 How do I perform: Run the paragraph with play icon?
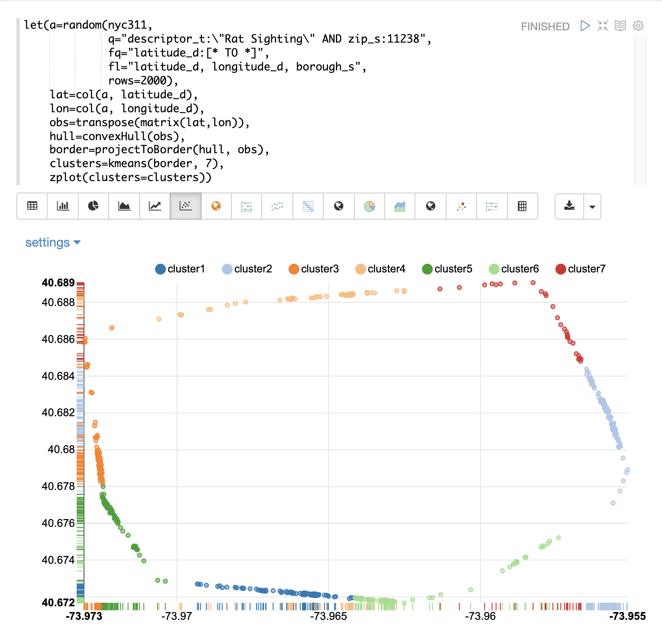click(x=585, y=26)
